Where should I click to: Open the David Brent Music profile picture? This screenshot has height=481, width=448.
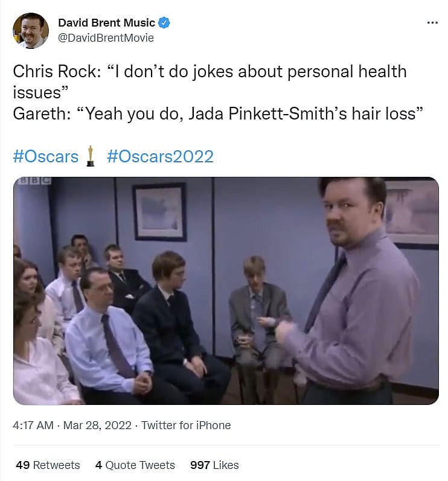[30, 31]
